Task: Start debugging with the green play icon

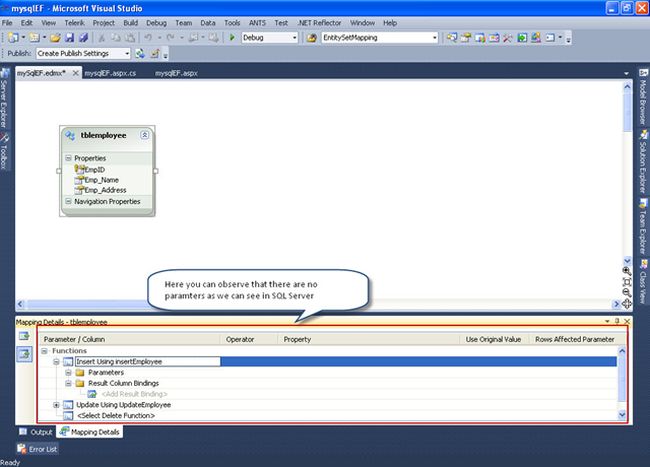Action: point(232,38)
